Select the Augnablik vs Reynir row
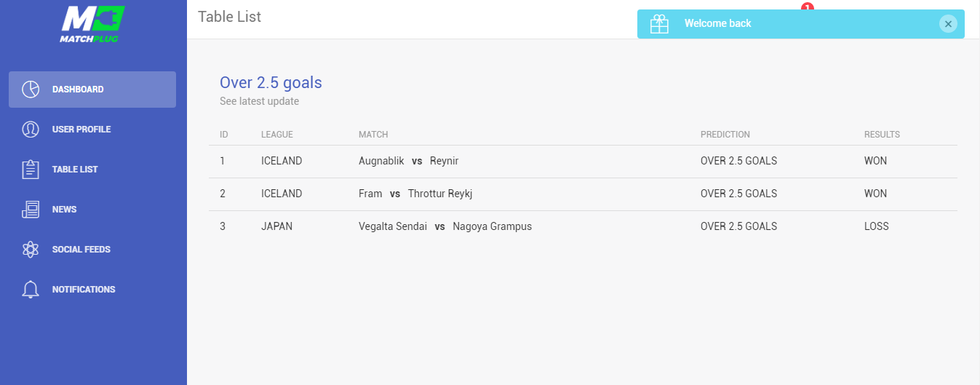The height and width of the screenshot is (385, 980). (583, 162)
